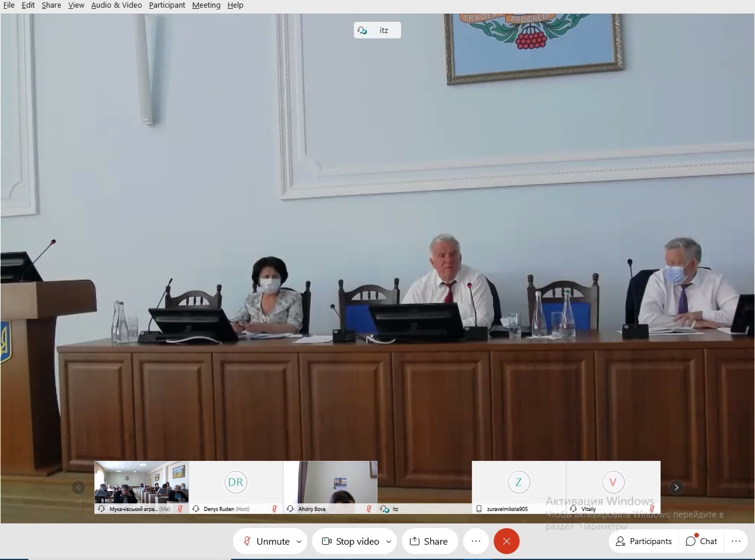755x560 pixels.
Task: Show next participants with right arrow
Action: point(677,487)
